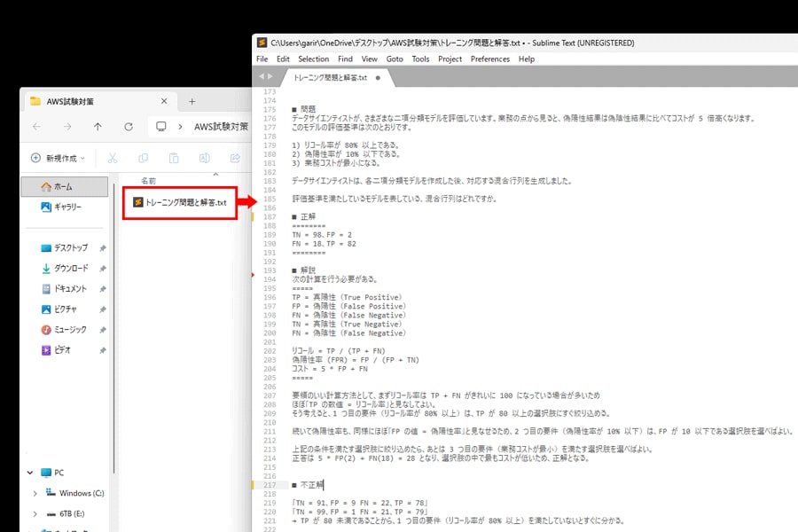Screen dimensions: 798x532
Task: Unpin ドキュメント using its pin icon
Action: pos(103,289)
